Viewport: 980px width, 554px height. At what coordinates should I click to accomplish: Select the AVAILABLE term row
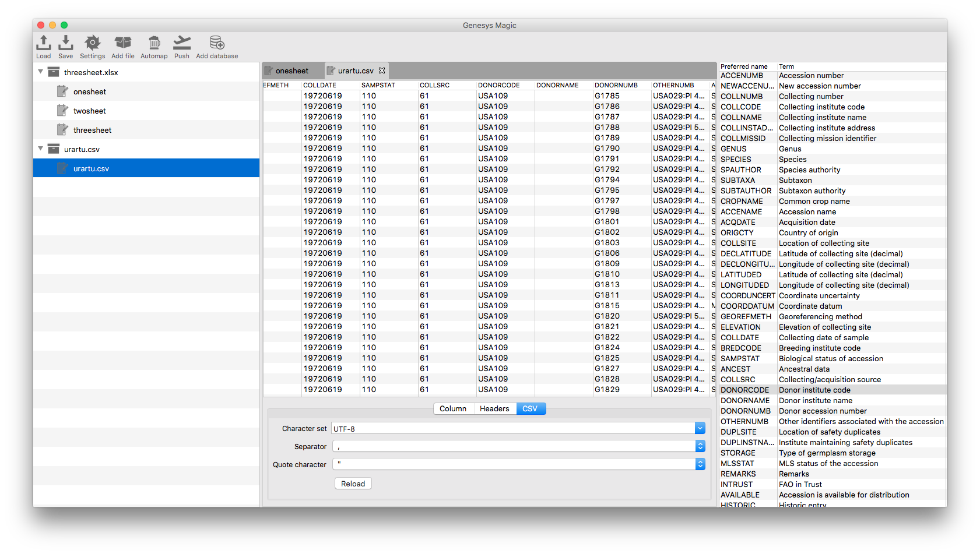point(833,495)
